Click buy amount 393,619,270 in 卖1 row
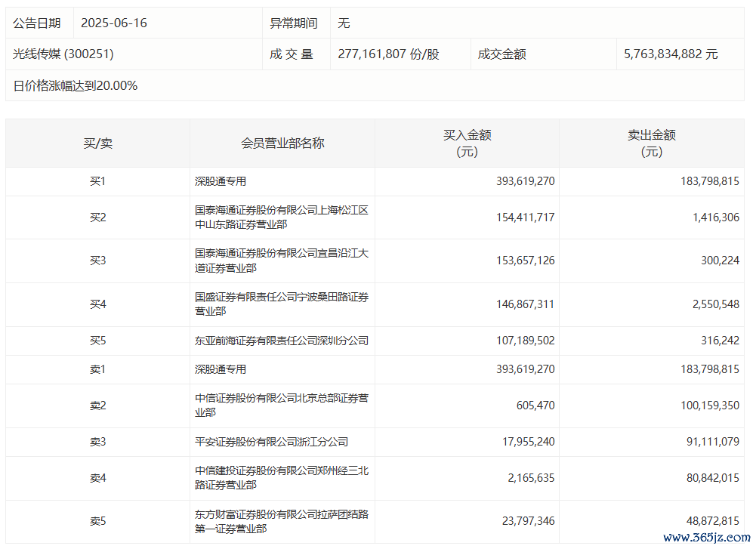Viewport: 756px width, 549px height. click(x=525, y=370)
